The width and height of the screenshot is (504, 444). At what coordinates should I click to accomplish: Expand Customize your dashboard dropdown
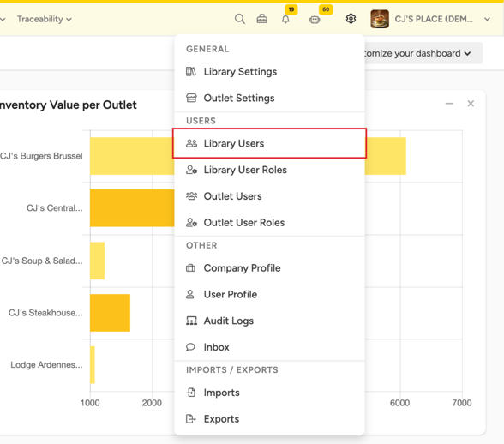point(423,53)
